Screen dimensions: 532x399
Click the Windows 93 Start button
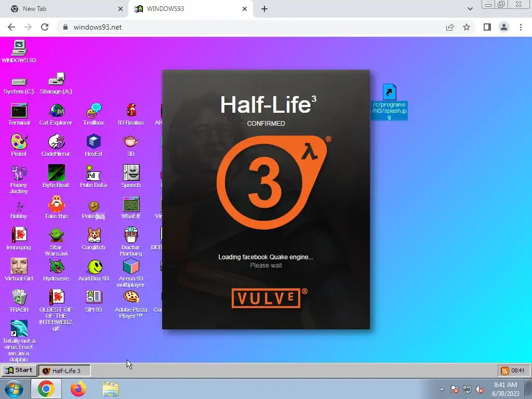19,370
